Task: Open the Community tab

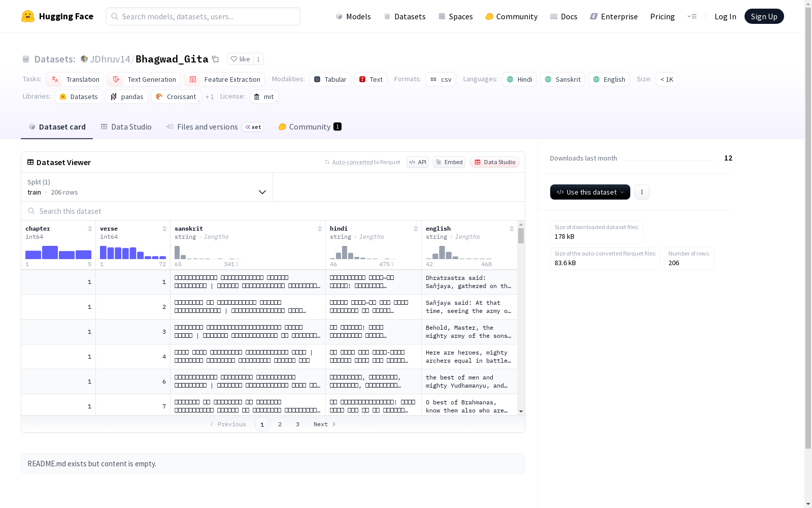Action: coord(310,127)
